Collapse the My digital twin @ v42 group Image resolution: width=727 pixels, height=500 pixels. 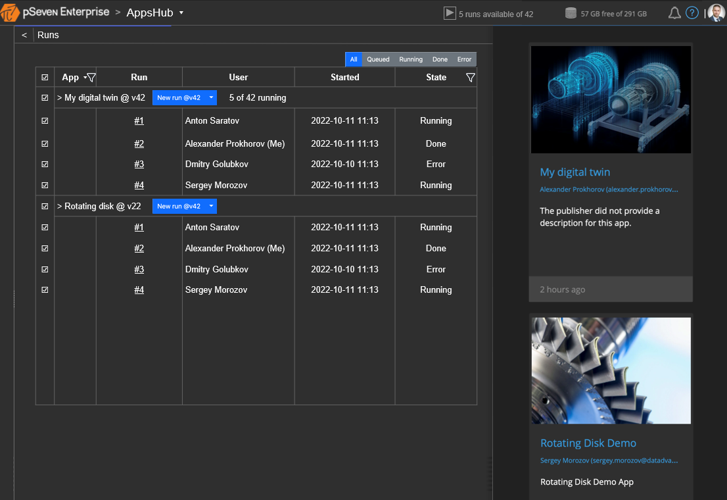click(x=59, y=98)
